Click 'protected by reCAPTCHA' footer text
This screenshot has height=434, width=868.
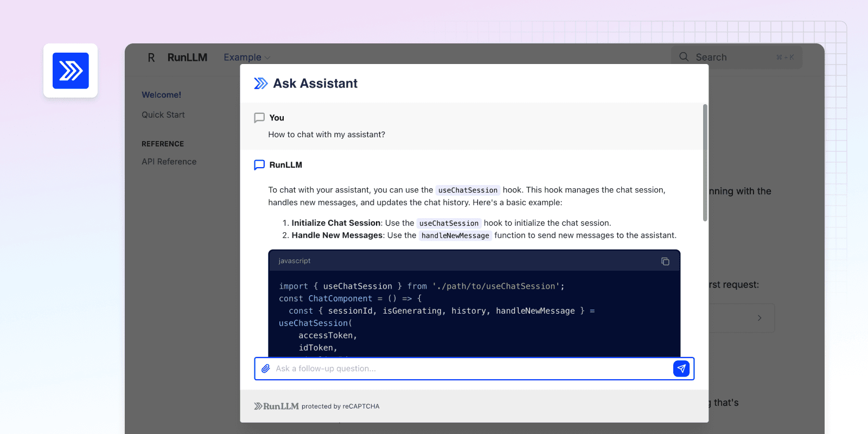pos(341,406)
